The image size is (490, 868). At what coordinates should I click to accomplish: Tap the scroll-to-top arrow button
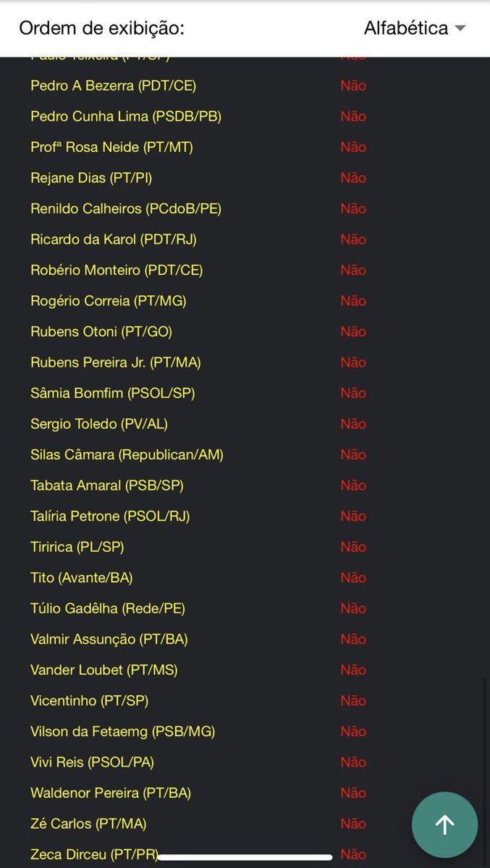(x=444, y=825)
